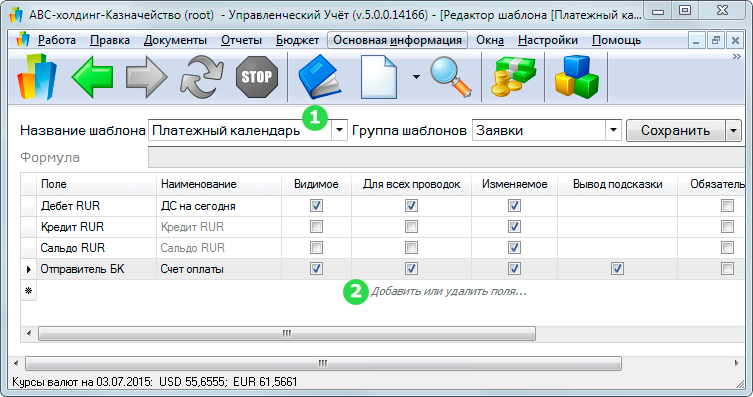753x397 pixels.
Task: Toggle Видимое for Отправитель БК row
Action: tap(316, 269)
